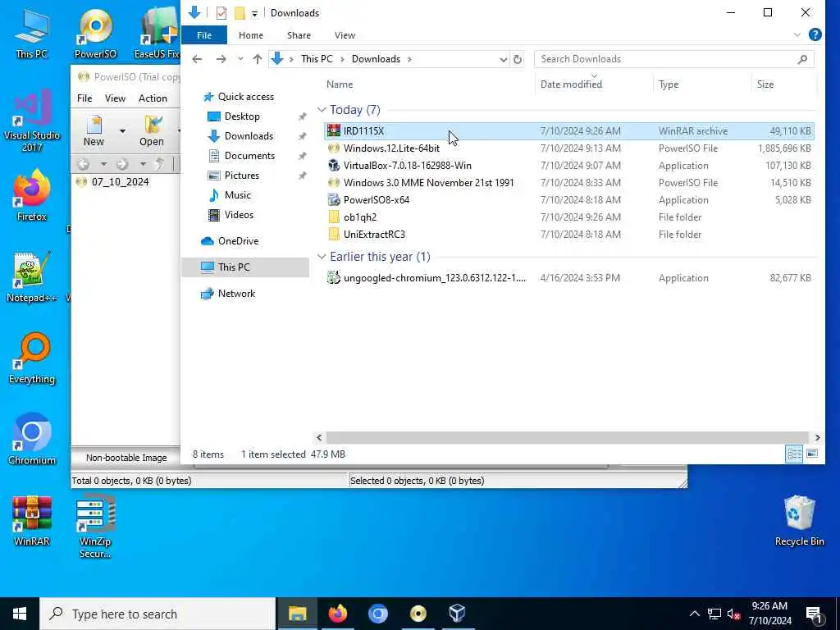The image size is (840, 630).
Task: Select the VirtualBox-7.0.18-162988-Win installer icon
Action: (x=334, y=166)
